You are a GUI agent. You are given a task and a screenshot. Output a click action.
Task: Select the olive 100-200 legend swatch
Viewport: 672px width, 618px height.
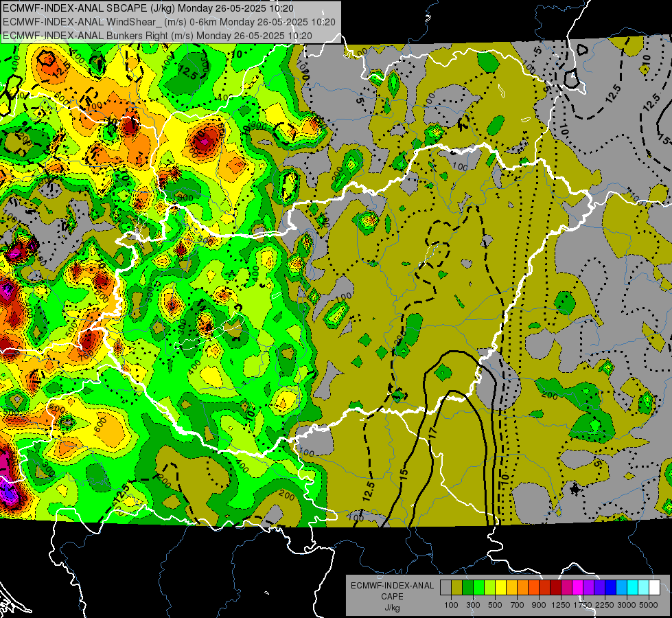tap(457, 588)
